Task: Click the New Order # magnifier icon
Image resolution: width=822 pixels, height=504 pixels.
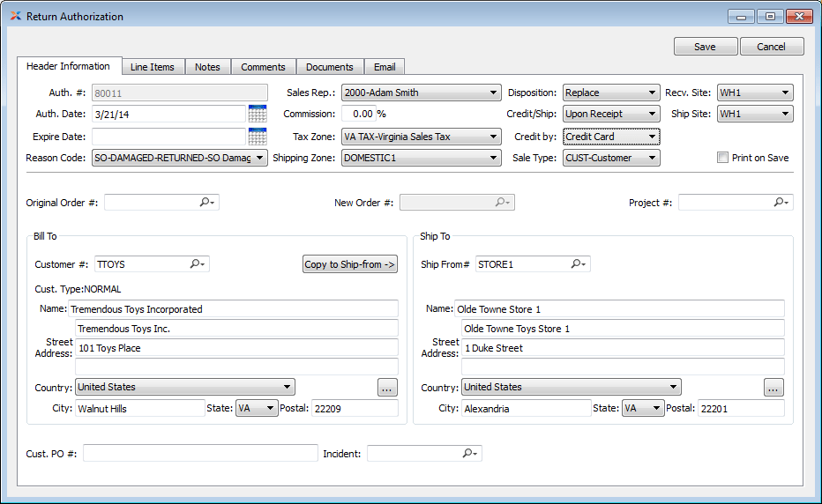Action: pyautogui.click(x=503, y=203)
